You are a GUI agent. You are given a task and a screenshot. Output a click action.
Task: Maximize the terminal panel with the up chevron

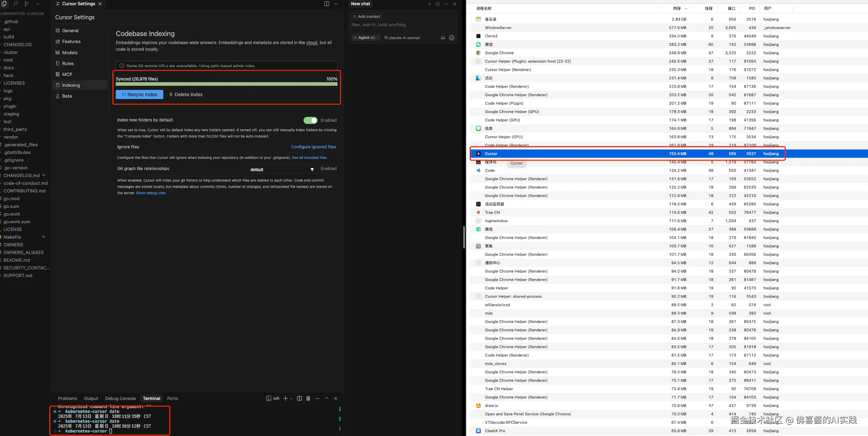[x=327, y=398]
